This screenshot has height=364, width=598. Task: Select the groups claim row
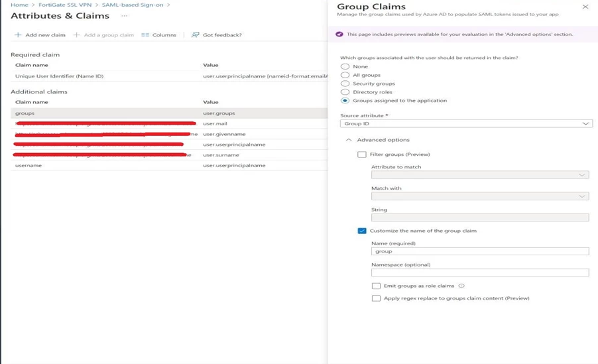tap(169, 113)
